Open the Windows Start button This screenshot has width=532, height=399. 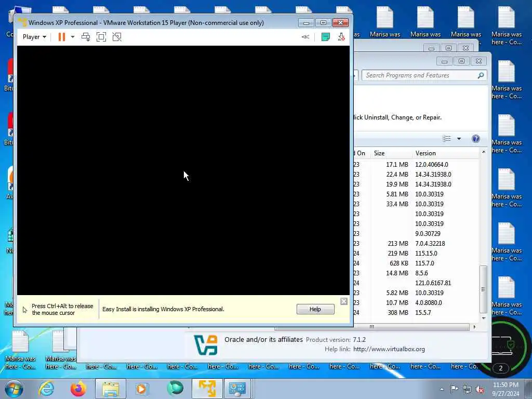click(x=14, y=389)
